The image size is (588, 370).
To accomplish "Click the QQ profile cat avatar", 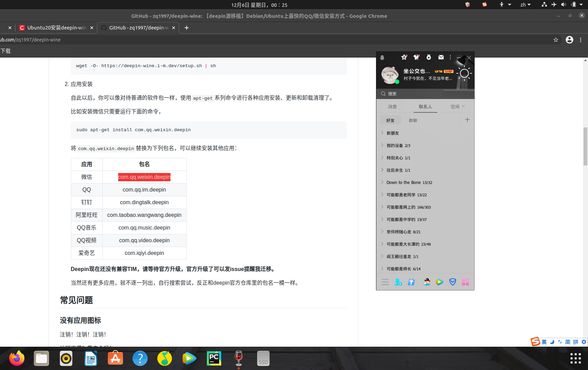I will click(390, 75).
